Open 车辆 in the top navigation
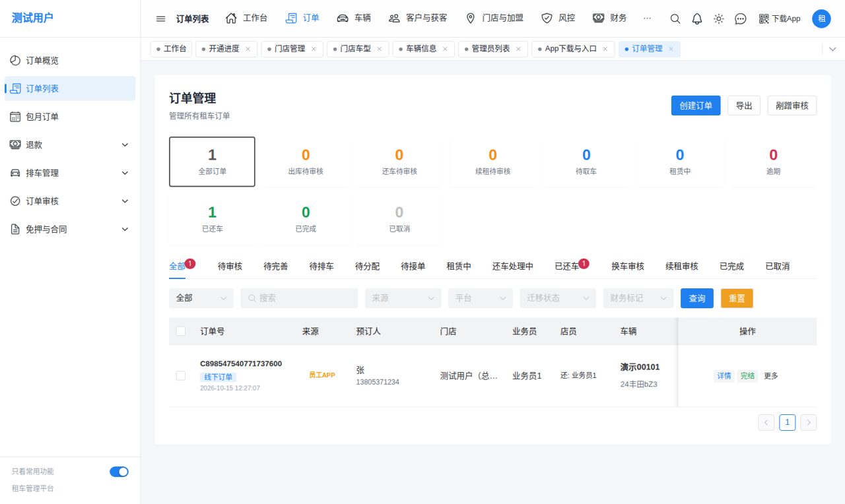The width and height of the screenshot is (845, 504). click(x=353, y=18)
